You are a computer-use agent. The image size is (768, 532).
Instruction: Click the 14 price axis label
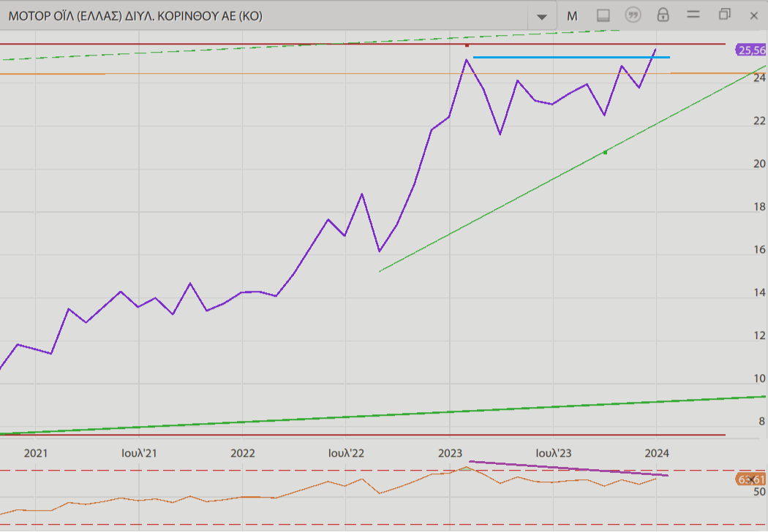click(759, 293)
